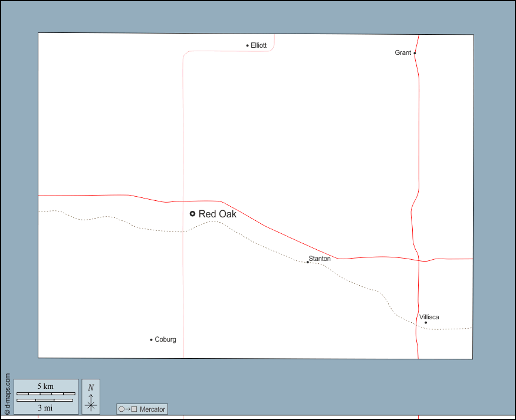The height and width of the screenshot is (420, 516).
Task: Click the kilometer scale bar
Action: (46, 393)
